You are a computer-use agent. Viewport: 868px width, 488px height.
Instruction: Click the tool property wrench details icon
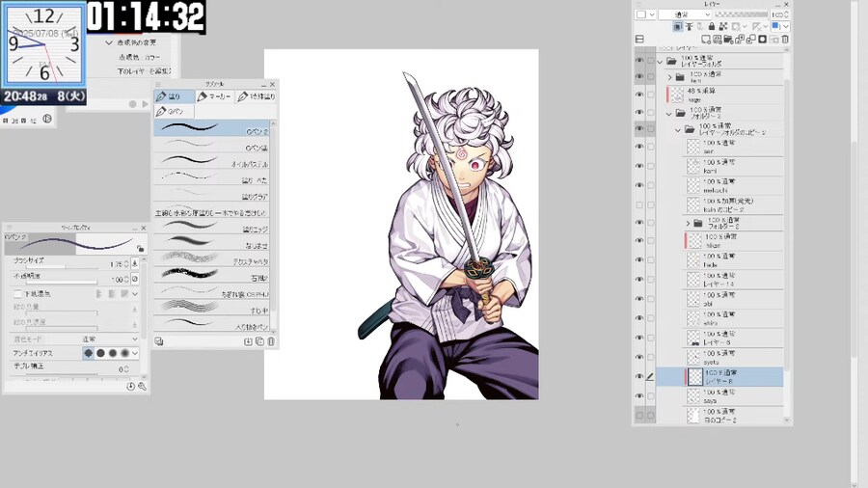click(142, 386)
